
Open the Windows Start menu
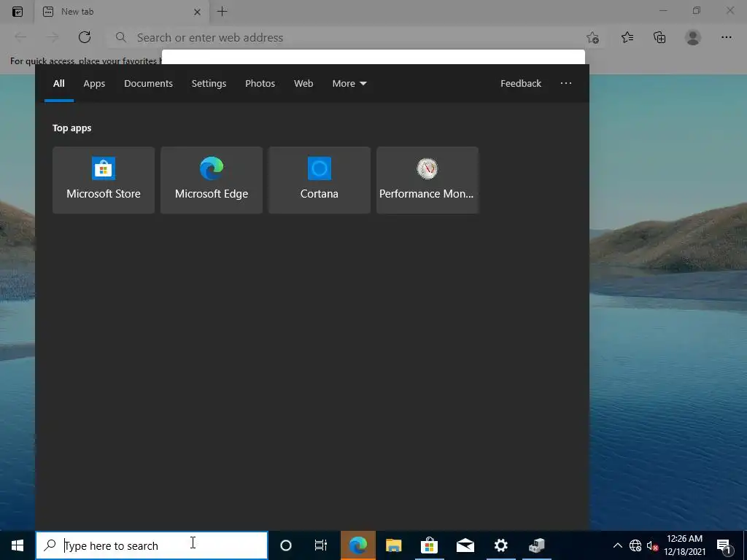click(x=18, y=545)
